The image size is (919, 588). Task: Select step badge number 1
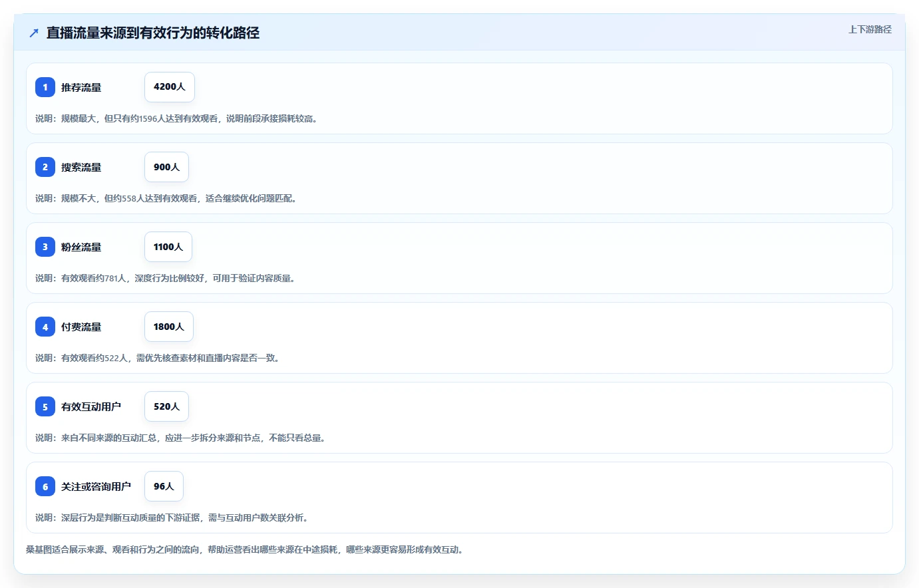[45, 87]
